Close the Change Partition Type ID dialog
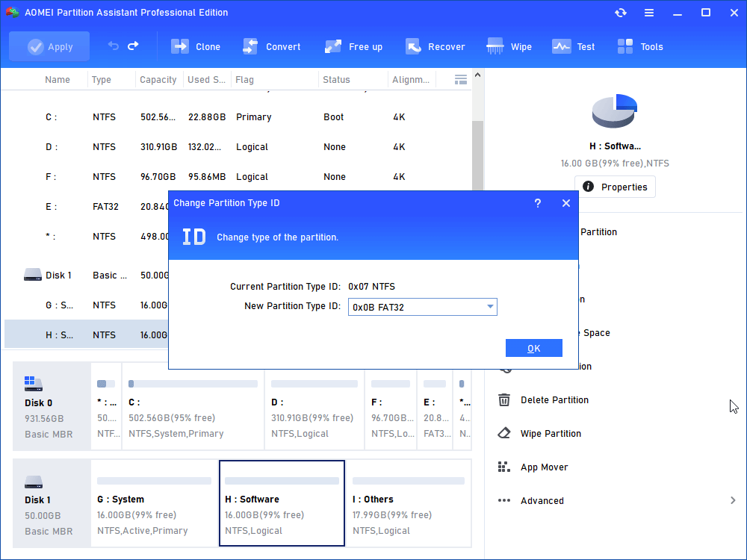The image size is (747, 560). coord(566,203)
